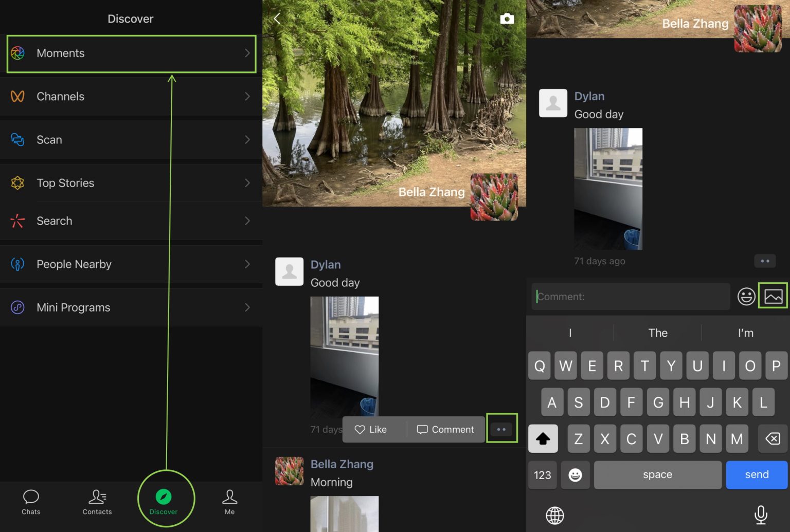Screen dimensions: 790x532
Task: Switch to emoji keyboard layout
Action: coord(576,475)
